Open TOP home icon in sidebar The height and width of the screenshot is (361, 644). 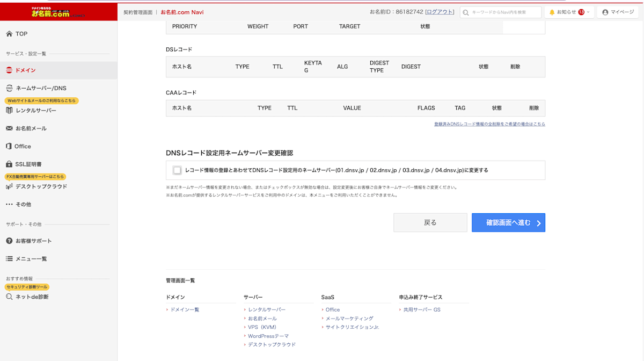click(x=9, y=34)
